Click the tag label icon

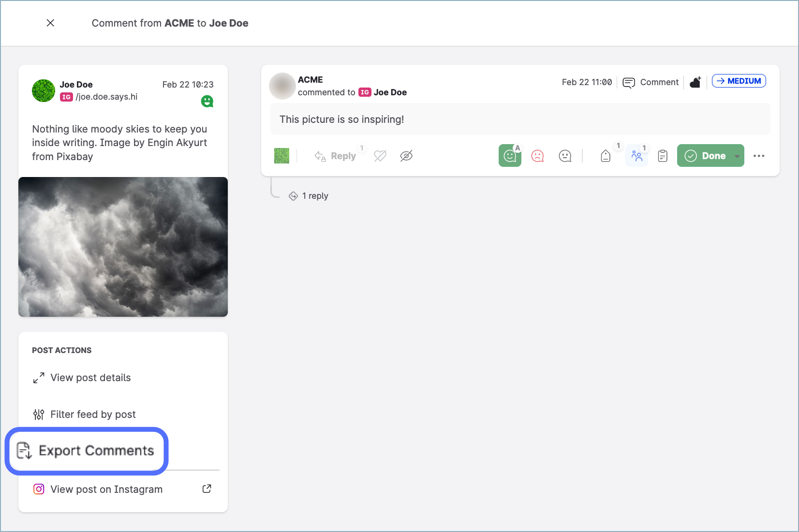(x=606, y=156)
